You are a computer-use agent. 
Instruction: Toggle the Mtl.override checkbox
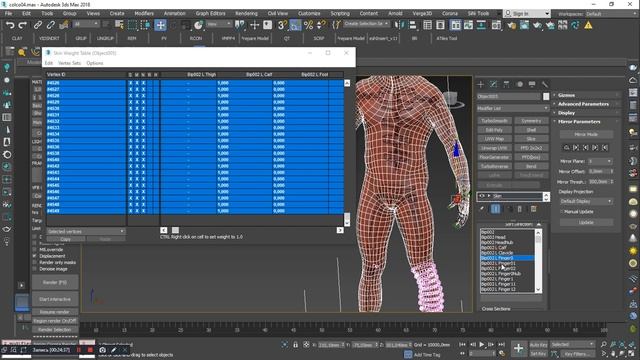pos(35,249)
